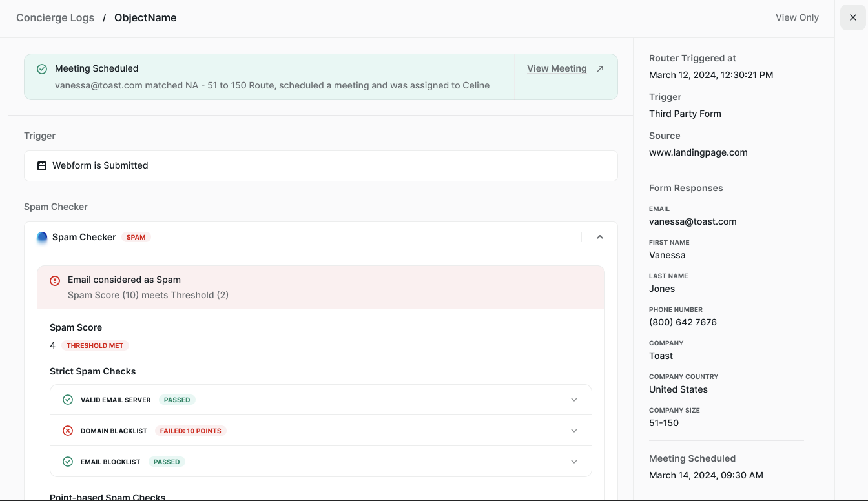Click the ObjectName breadcrumb item
868x501 pixels.
[x=145, y=18]
